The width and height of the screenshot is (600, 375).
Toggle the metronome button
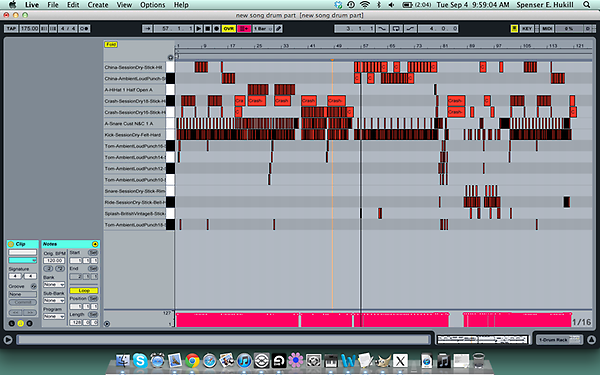coord(85,29)
